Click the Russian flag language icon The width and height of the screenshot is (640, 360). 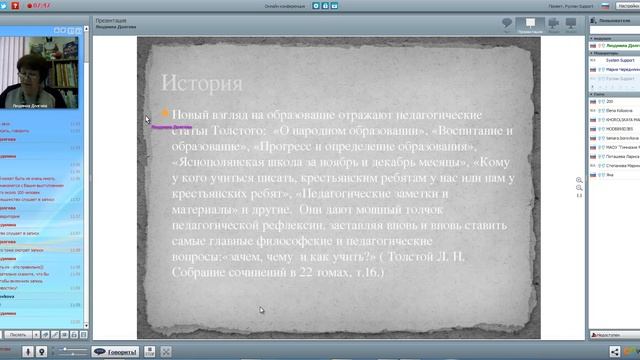tap(605, 6)
